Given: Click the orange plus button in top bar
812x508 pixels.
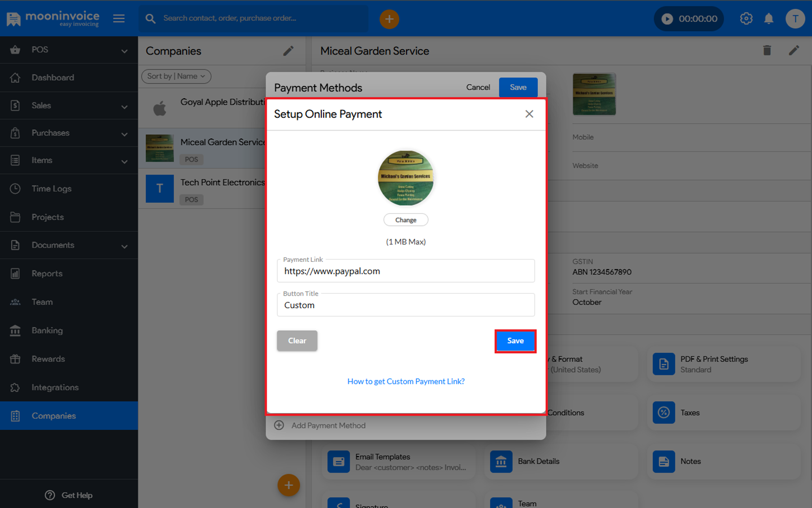Looking at the screenshot, I should pos(389,19).
